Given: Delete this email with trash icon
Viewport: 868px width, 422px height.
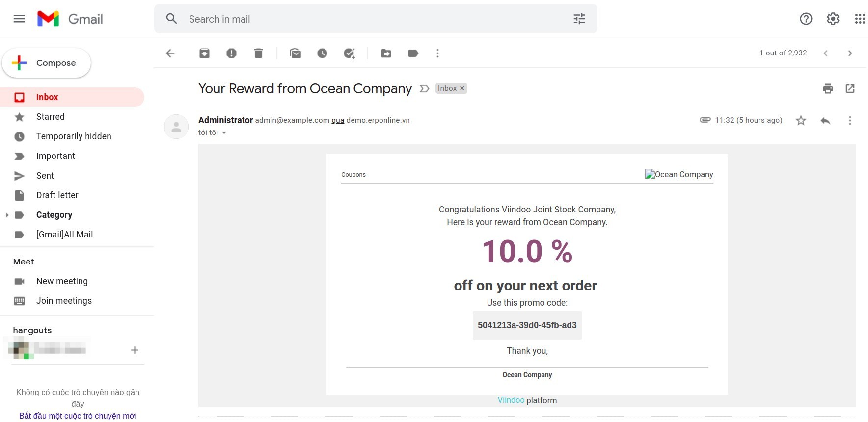Looking at the screenshot, I should tap(258, 53).
